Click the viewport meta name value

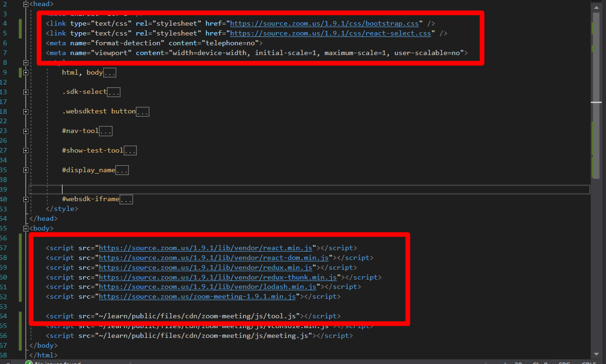click(111, 53)
